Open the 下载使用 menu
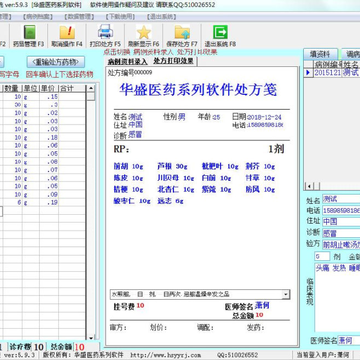Viewport: 360px width, 360px height. point(120,16)
